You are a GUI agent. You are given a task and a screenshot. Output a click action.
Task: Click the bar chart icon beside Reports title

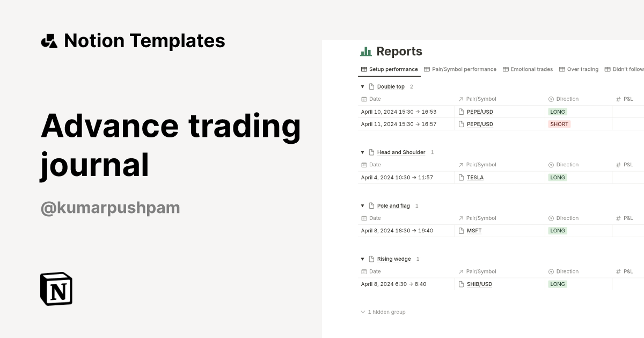(x=367, y=52)
